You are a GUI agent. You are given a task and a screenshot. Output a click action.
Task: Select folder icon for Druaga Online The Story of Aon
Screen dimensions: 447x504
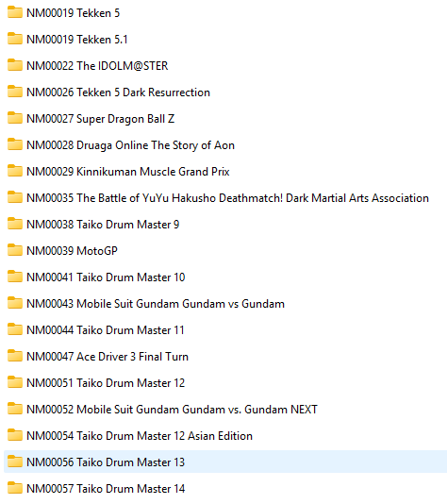[15, 144]
